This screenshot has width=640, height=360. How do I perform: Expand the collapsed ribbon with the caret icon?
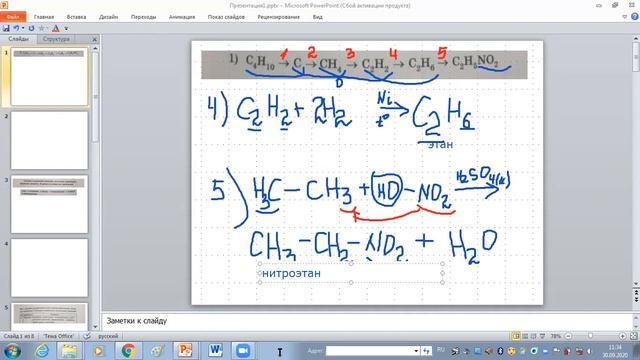coord(624,17)
